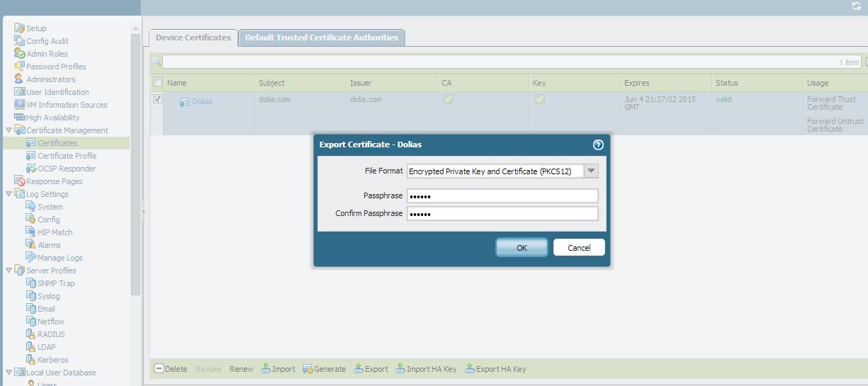Focus the Confirm Passphrase field
The height and width of the screenshot is (386, 868).
coord(502,213)
